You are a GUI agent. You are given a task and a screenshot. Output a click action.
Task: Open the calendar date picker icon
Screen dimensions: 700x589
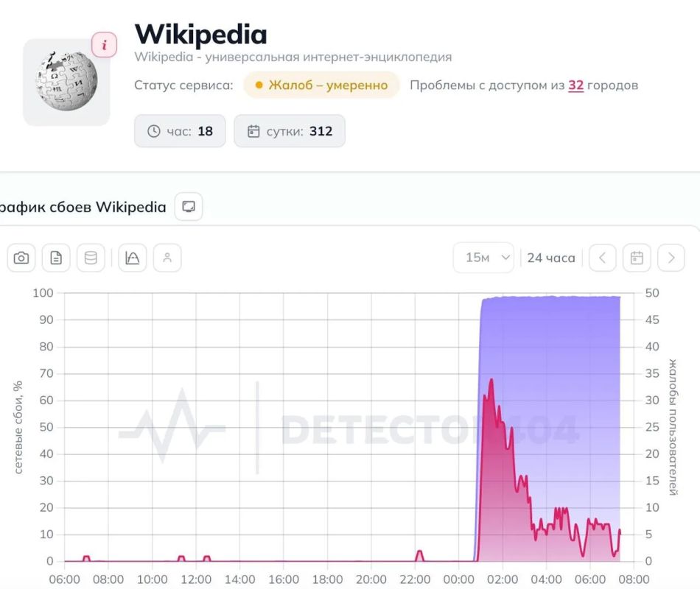point(637,258)
